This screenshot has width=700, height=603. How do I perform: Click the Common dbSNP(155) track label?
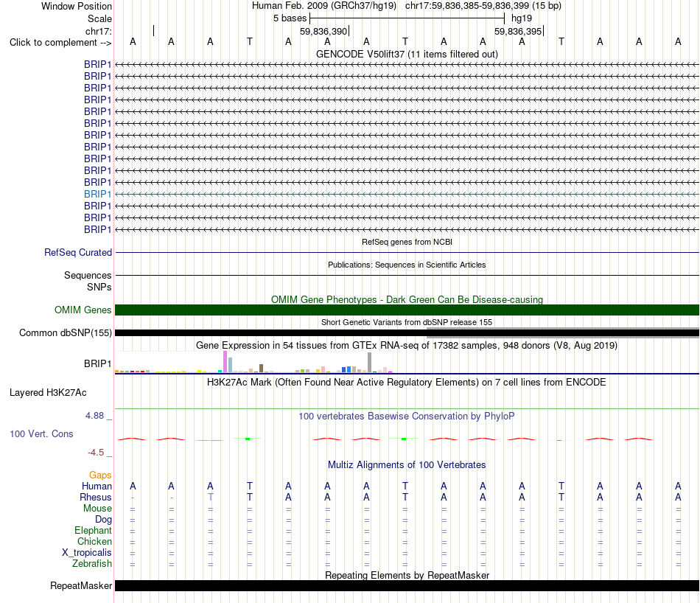(x=66, y=332)
